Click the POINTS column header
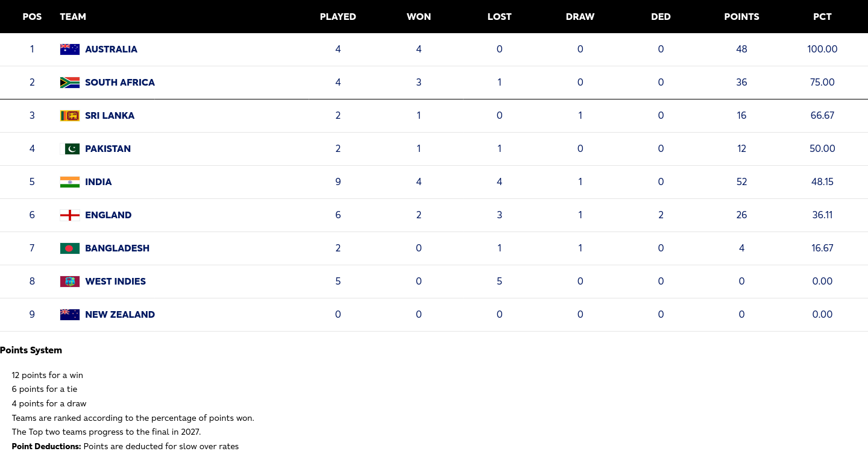The width and height of the screenshot is (868, 454). coord(742,17)
